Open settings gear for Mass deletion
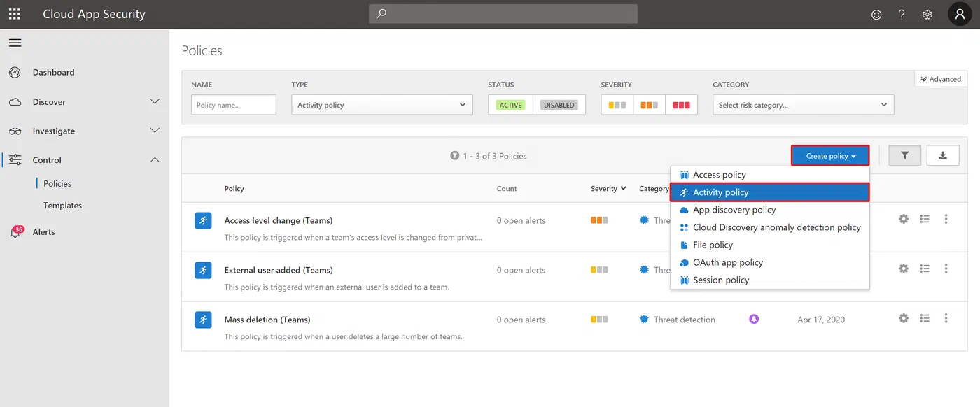This screenshot has width=980, height=407. click(904, 318)
